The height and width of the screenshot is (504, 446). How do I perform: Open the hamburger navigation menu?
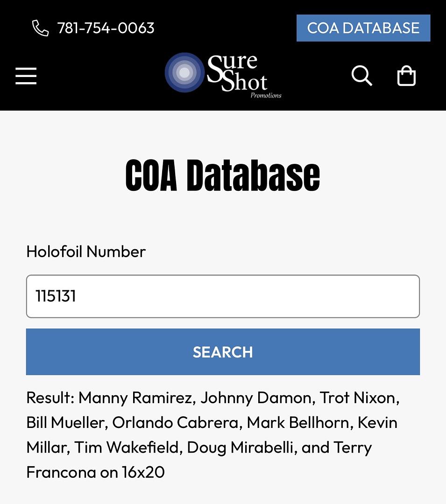click(26, 76)
